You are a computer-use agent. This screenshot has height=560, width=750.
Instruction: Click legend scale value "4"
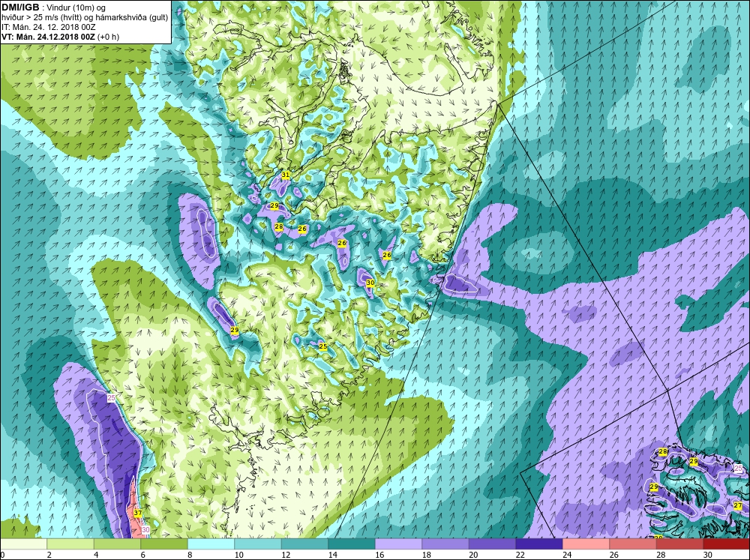point(96,555)
